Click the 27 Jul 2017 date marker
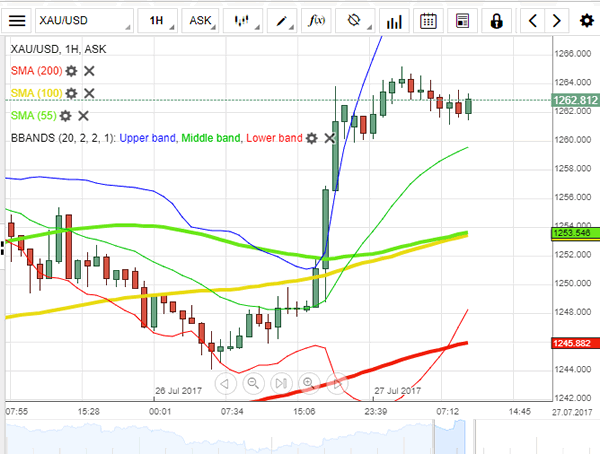 [x=398, y=391]
